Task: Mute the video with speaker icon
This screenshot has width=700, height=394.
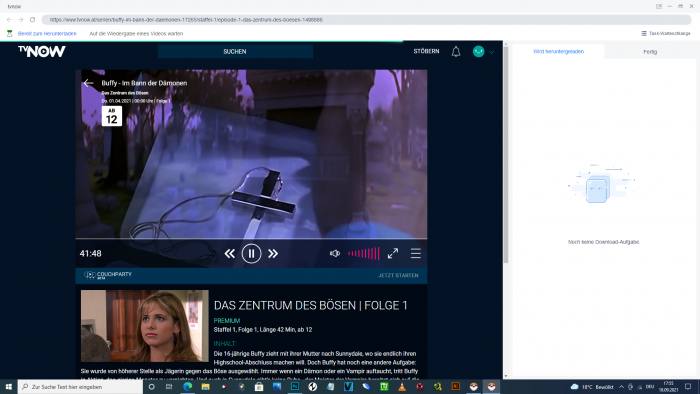Action: tap(335, 253)
